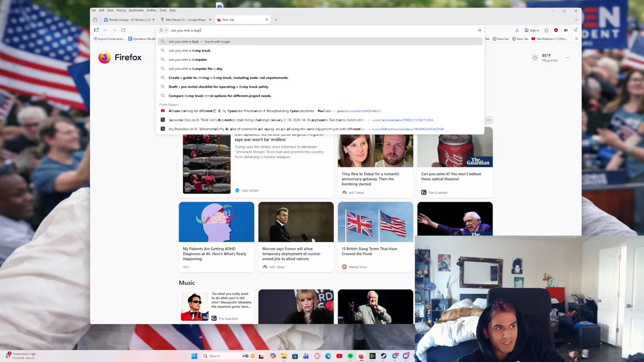This screenshot has height=362, width=644.
Task: Open the Tools menu
Action: 163,10
